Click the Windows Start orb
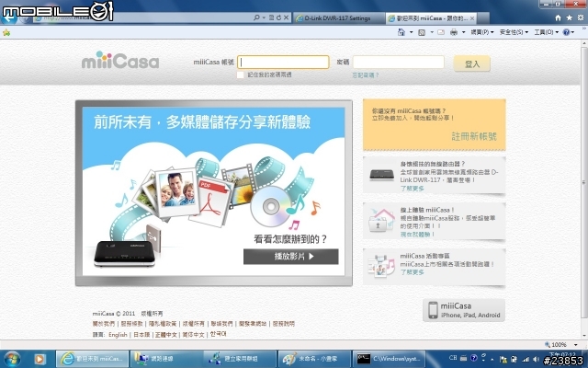 [x=12, y=359]
